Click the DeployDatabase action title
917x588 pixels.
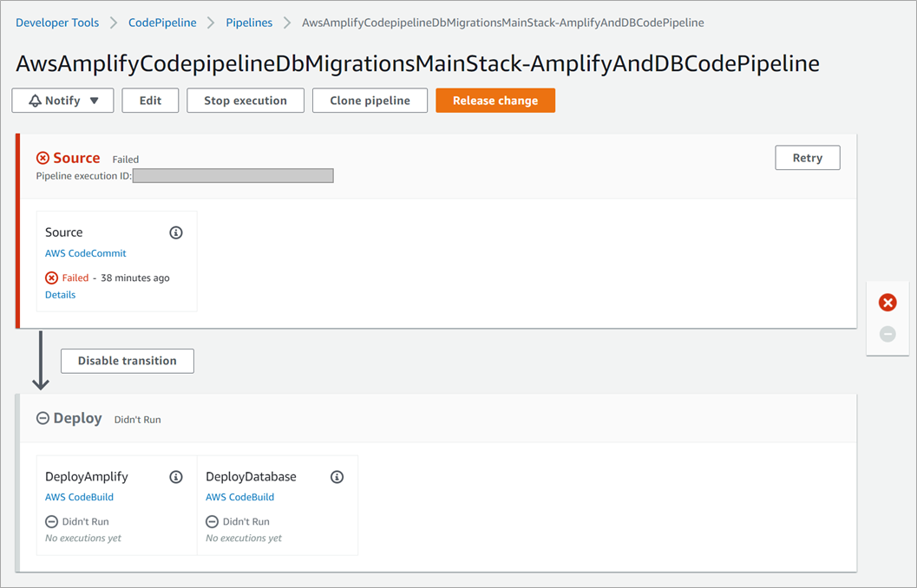(251, 476)
